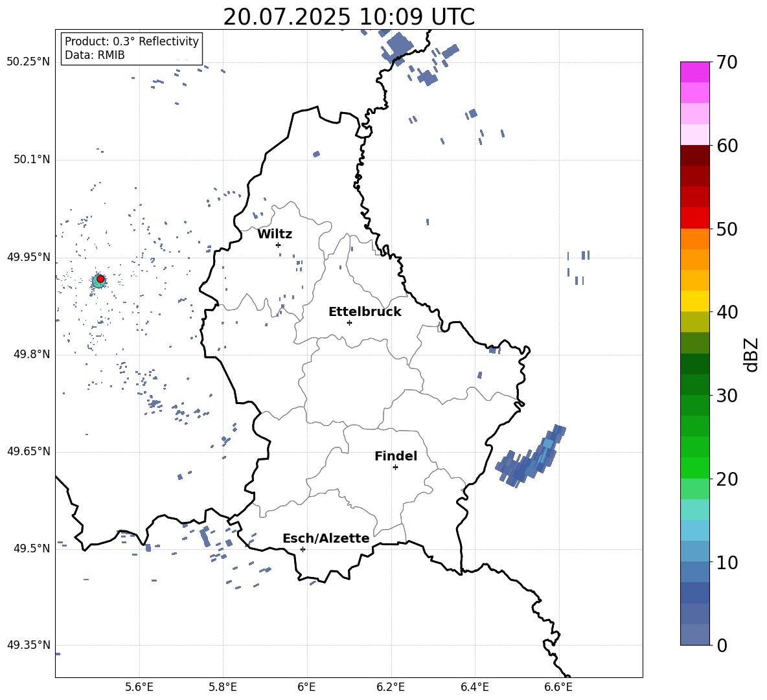Click the colorbar tick value 40
Screen dimensions: 767x700
tap(727, 312)
